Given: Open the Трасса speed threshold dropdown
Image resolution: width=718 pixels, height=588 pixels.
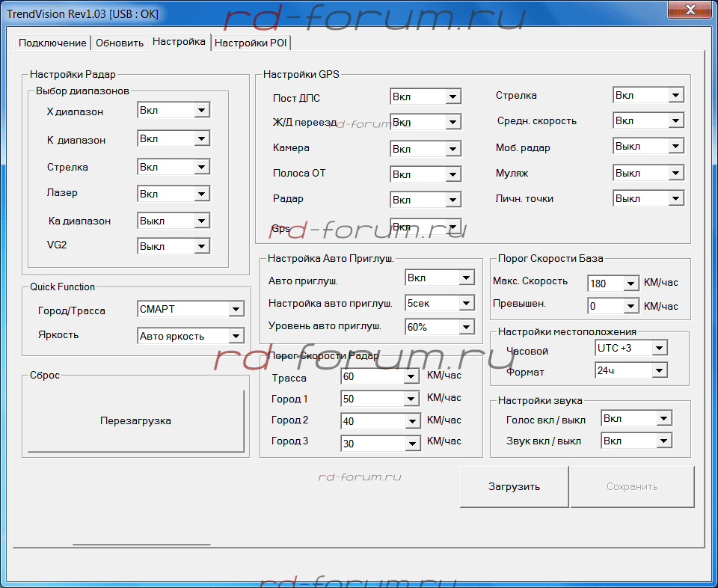Looking at the screenshot, I should coord(380,376).
